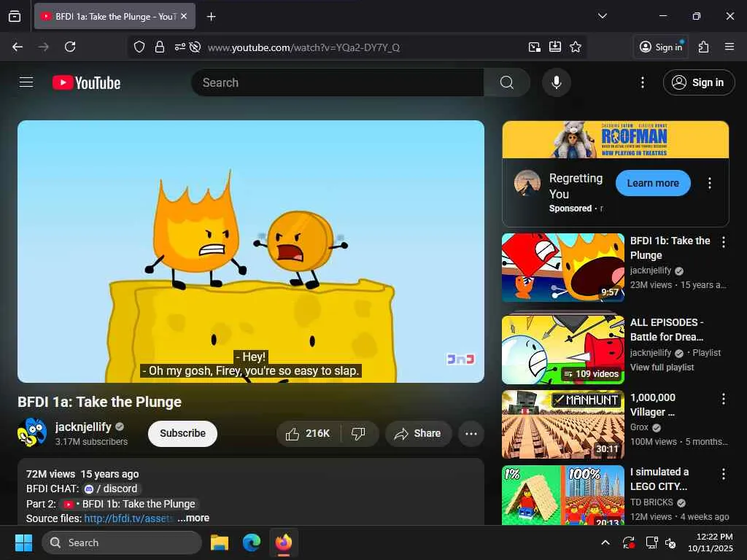Open BFDI 1b link in description
747x560 pixels.
coord(130,504)
